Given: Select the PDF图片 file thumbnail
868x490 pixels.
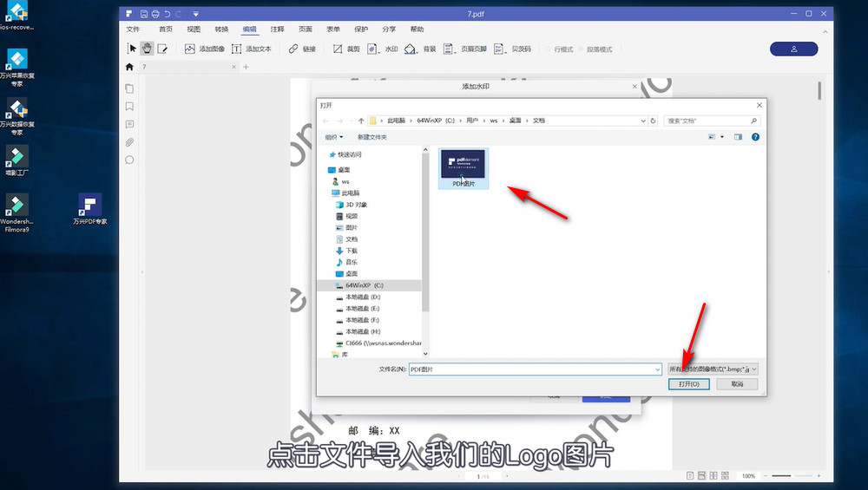Looking at the screenshot, I should tap(464, 168).
